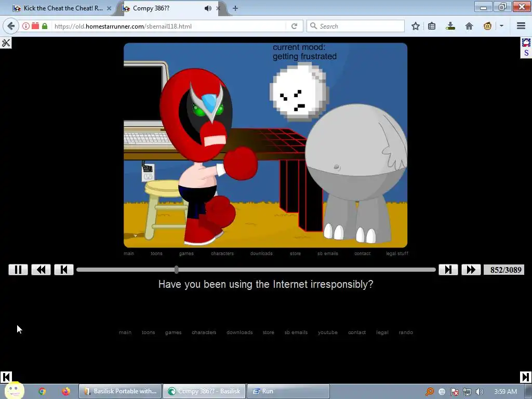This screenshot has width=532, height=399.
Task: Click the network tray icon
Action: pyautogui.click(x=467, y=392)
